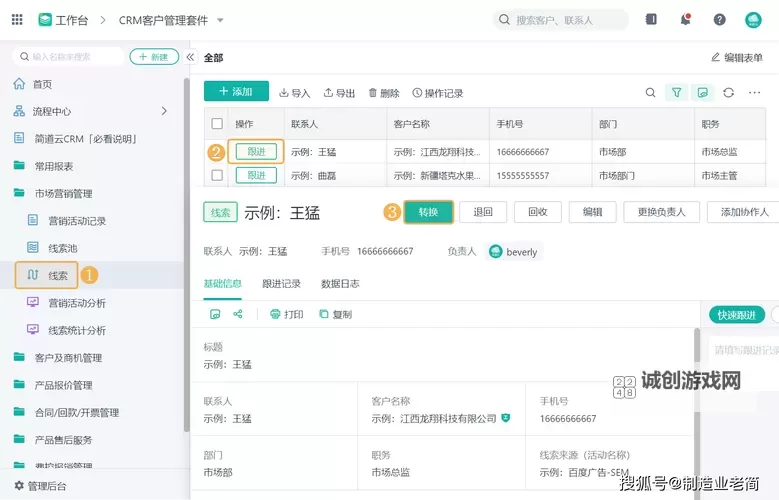This screenshot has height=500, width=779.
Task: Expand the CRM客户管理套件 dropdown arrow
Action: point(220,20)
